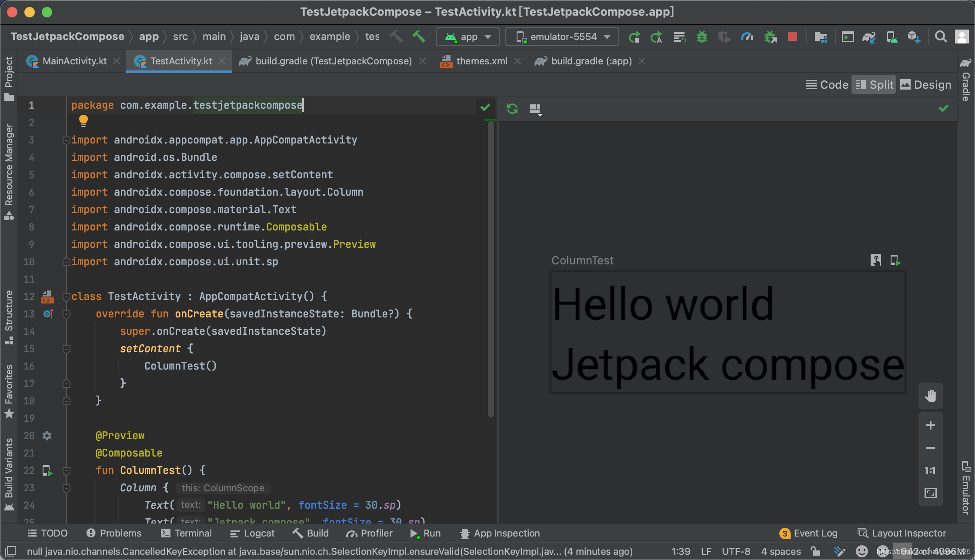Open the SDK Manager cube icon
This screenshot has height=560, width=975.
(914, 37)
